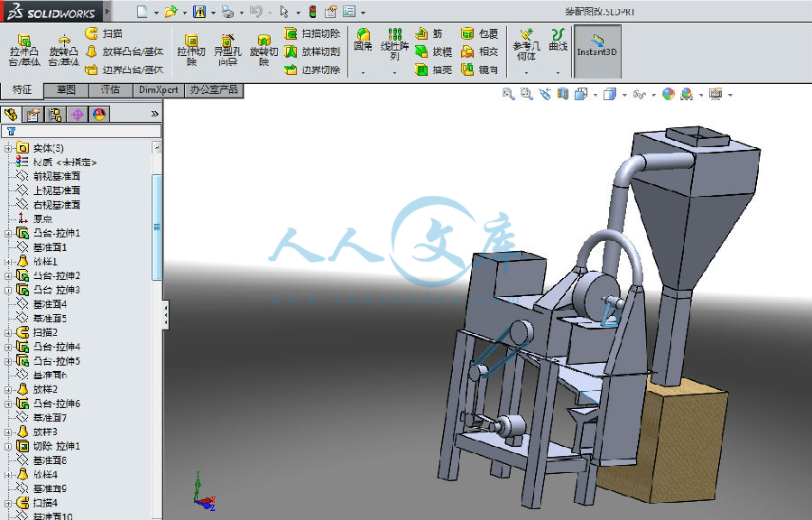Viewport: 812px width, 520px height.
Task: Click the 镜向 mirror feature icon
Action: 480,69
